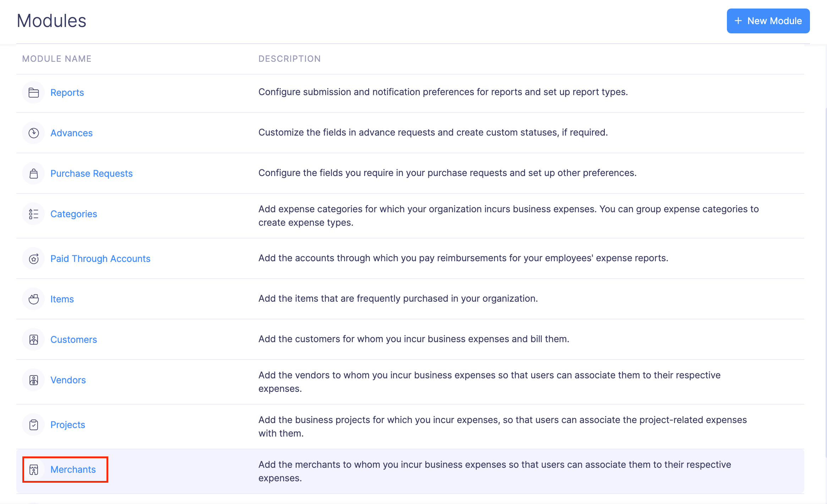Click the Advances clock icon
827x504 pixels.
(x=34, y=133)
